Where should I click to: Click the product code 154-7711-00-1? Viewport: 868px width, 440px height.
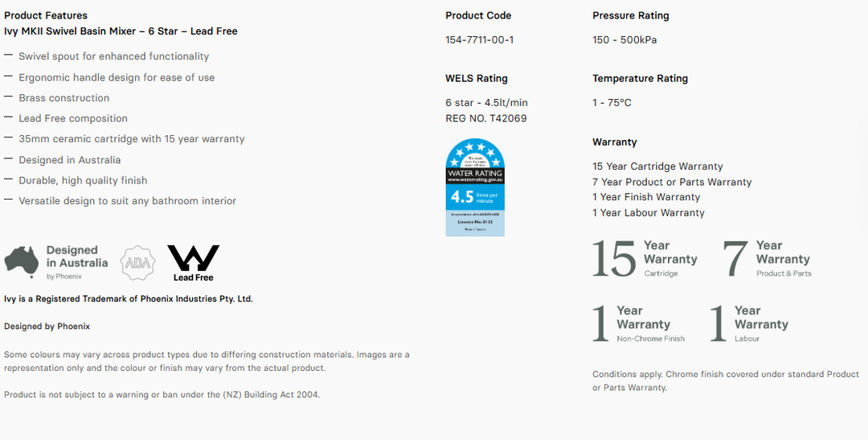[x=480, y=40]
